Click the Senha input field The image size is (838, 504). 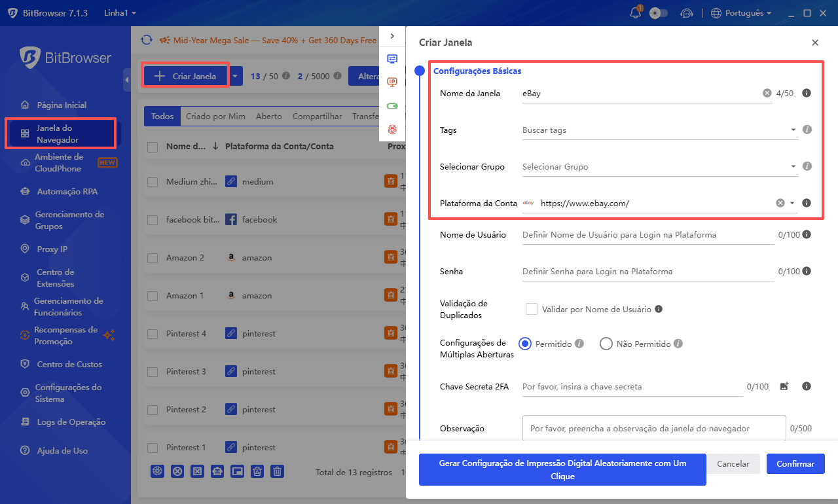point(647,272)
